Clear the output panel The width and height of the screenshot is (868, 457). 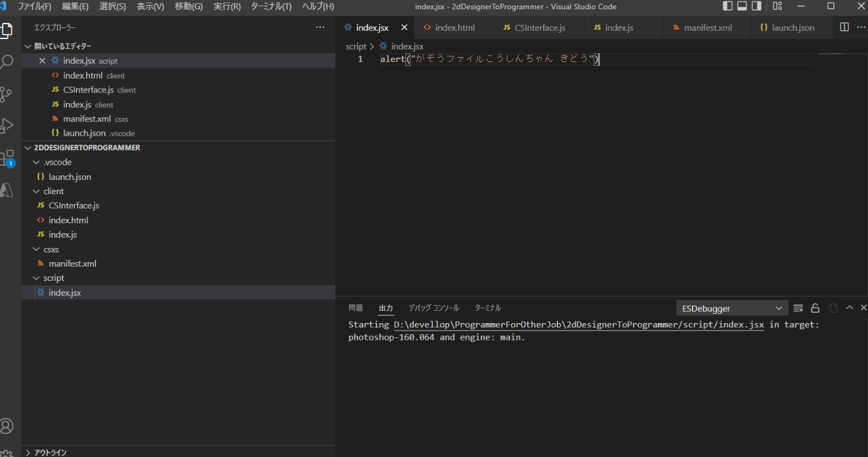[799, 308]
